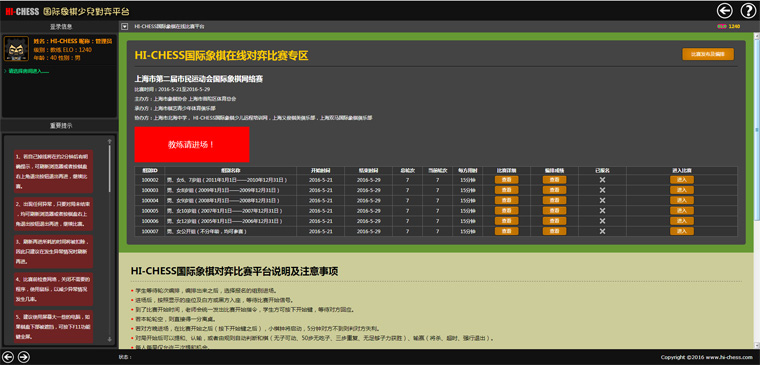Image resolution: width=760 pixels, height=365 pixels.
Task: View pairing results for group 100004
Action: [554, 200]
